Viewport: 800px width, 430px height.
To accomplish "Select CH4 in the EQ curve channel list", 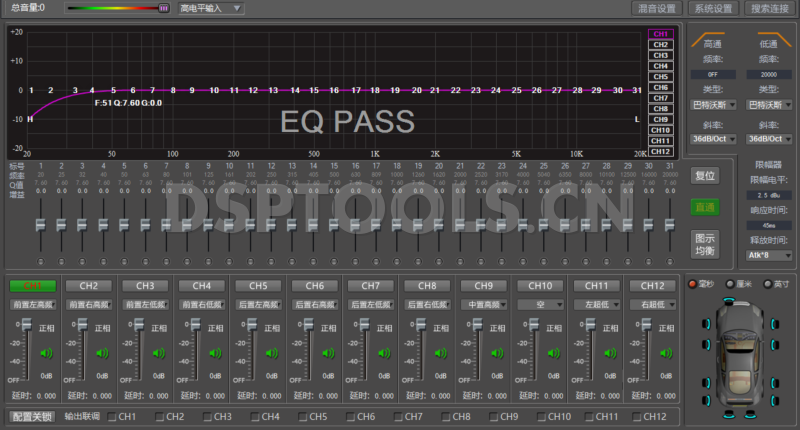I will [x=660, y=66].
